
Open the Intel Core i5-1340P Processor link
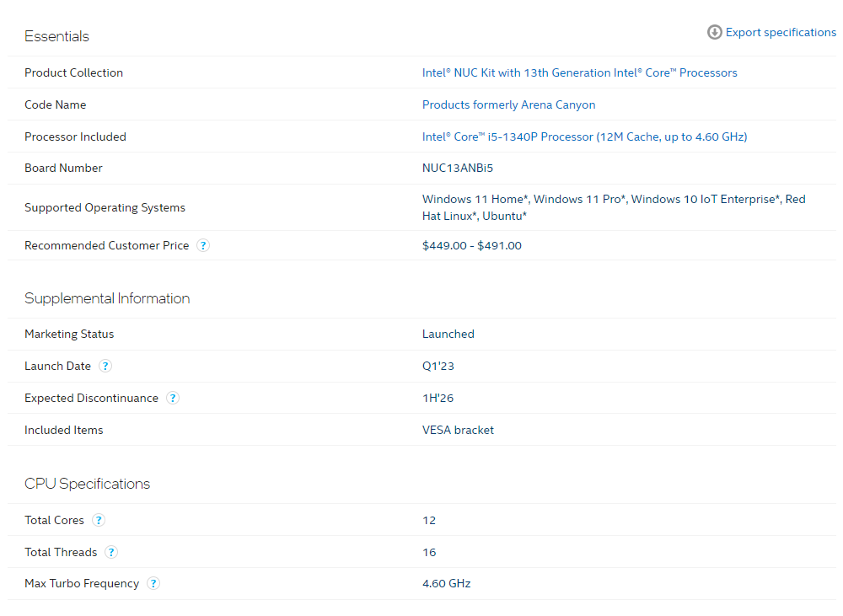point(584,137)
